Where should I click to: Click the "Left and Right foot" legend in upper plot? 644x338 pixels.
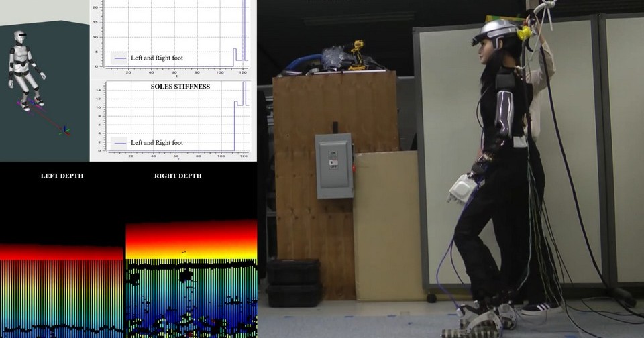coord(156,58)
